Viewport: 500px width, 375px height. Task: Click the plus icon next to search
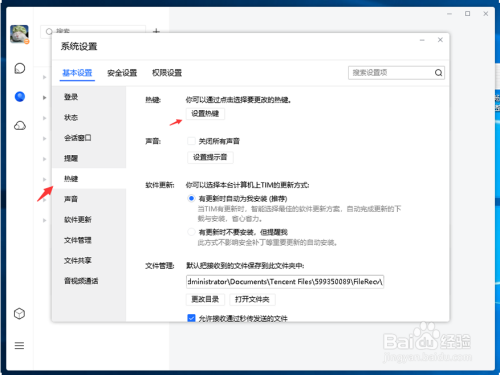pos(156,31)
